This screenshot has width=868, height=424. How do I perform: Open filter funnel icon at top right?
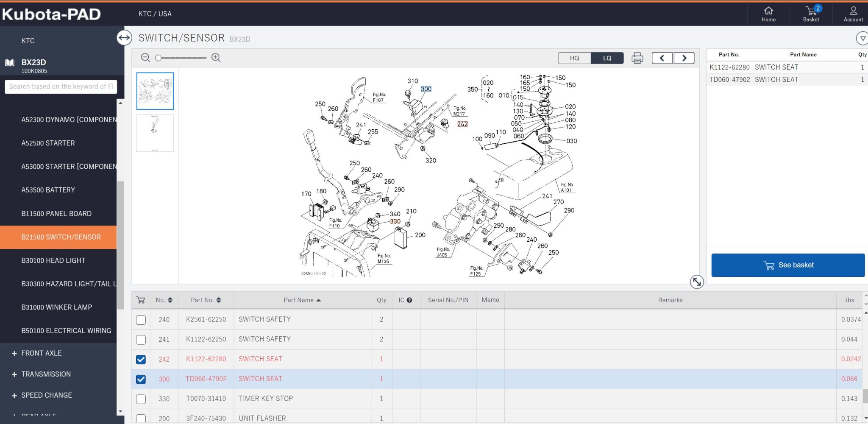(x=862, y=39)
